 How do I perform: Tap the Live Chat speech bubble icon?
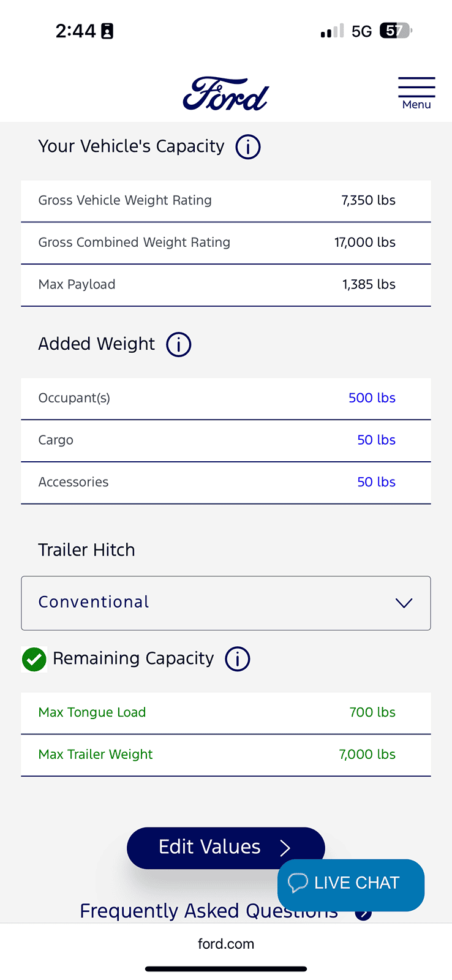point(298,883)
